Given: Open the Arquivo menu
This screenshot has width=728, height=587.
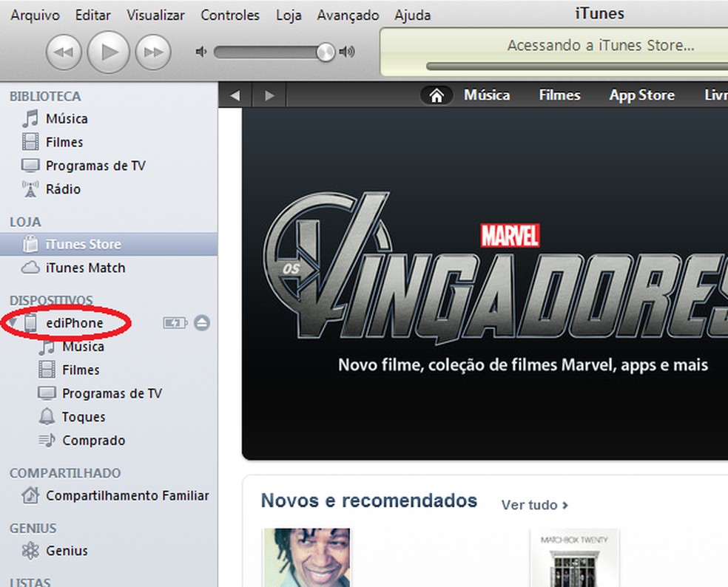Looking at the screenshot, I should 36,16.
